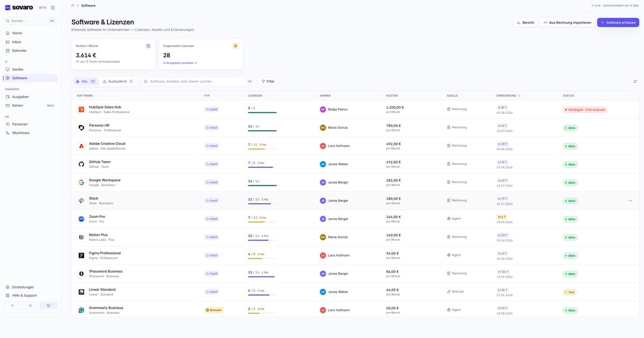This screenshot has height=338, width=644.
Task: Click the Verlängert · Frist verpasst status badge
Action: click(585, 109)
